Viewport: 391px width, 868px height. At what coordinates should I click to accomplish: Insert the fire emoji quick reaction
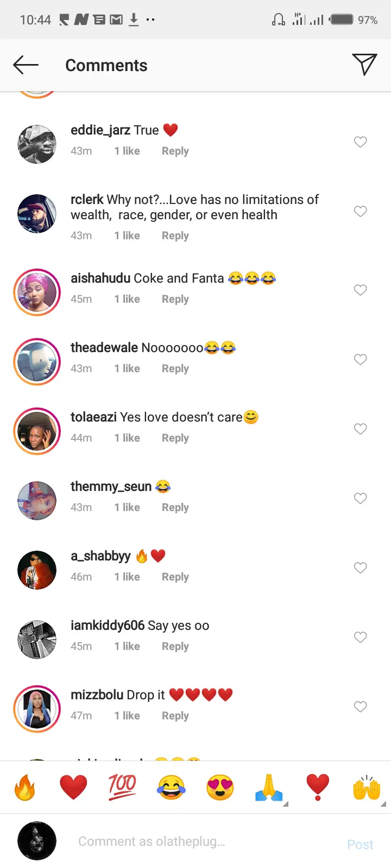(x=24, y=787)
